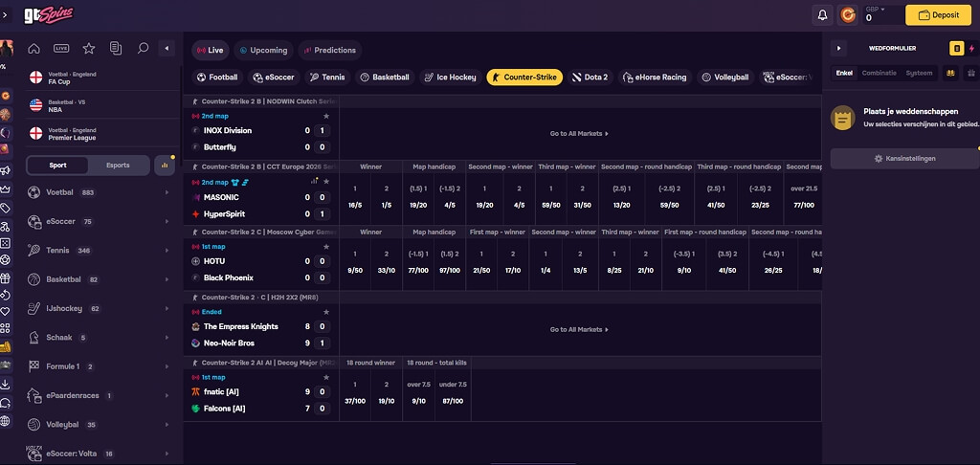Select under 7.5 total kills 87/100

coord(453,394)
